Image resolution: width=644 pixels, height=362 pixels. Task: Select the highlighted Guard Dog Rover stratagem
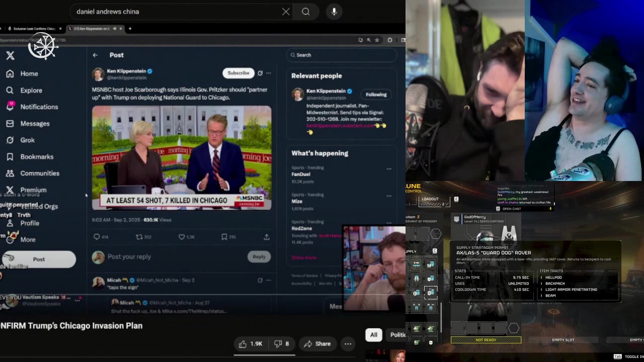point(431,293)
